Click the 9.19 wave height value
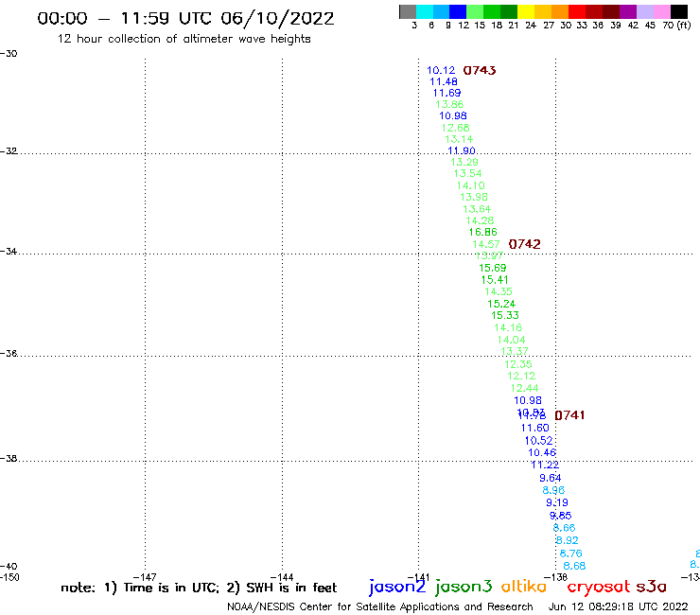700x615 pixels. coord(557,503)
